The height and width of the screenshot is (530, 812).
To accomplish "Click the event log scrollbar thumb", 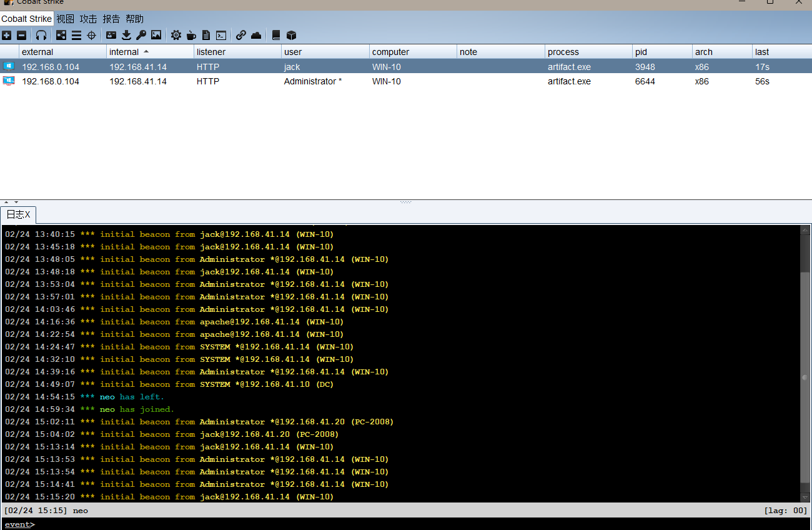I will point(805,377).
